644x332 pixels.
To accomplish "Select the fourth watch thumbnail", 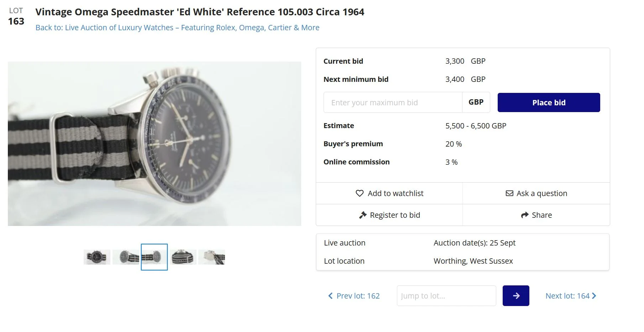I will [183, 257].
